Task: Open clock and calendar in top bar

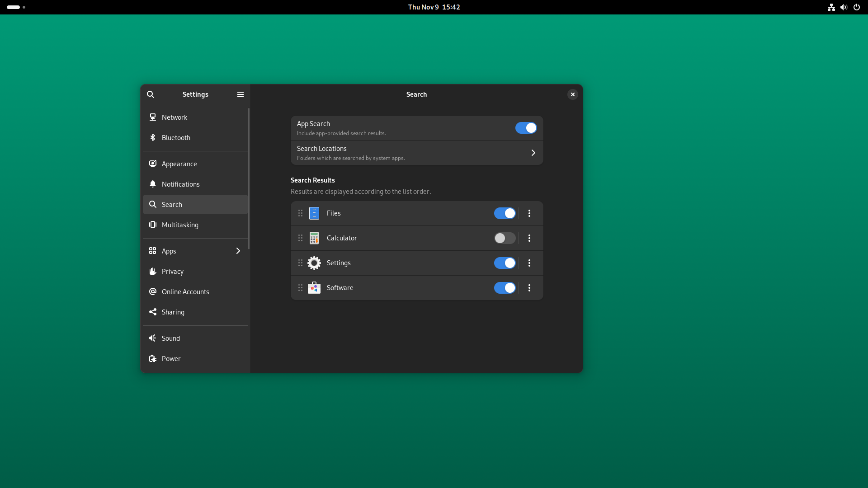Action: tap(434, 7)
